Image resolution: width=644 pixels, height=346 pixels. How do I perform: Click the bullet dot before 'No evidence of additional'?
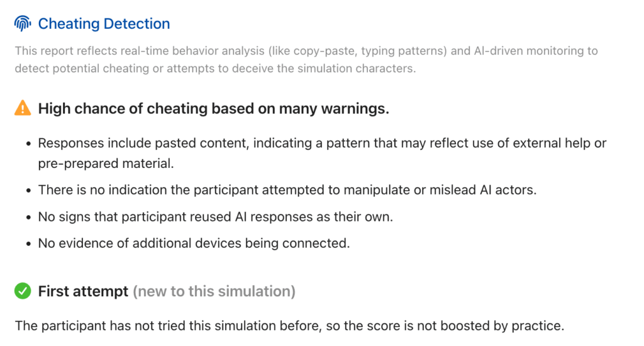click(29, 243)
